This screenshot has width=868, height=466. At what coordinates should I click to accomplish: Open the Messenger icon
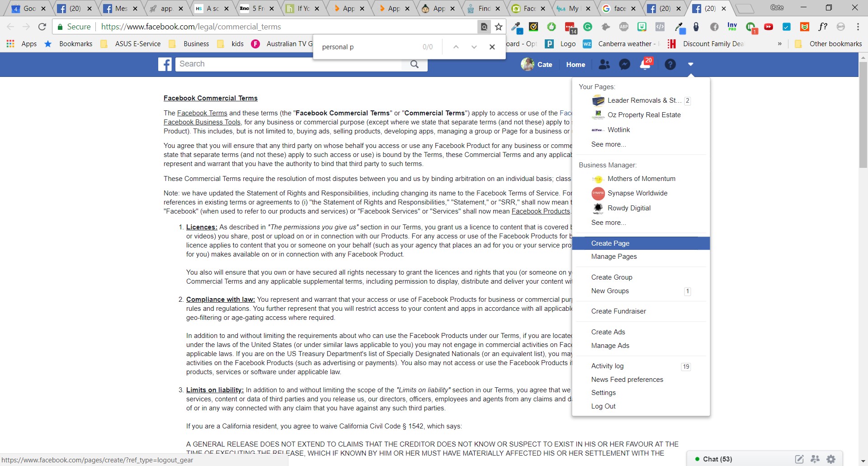(x=625, y=64)
